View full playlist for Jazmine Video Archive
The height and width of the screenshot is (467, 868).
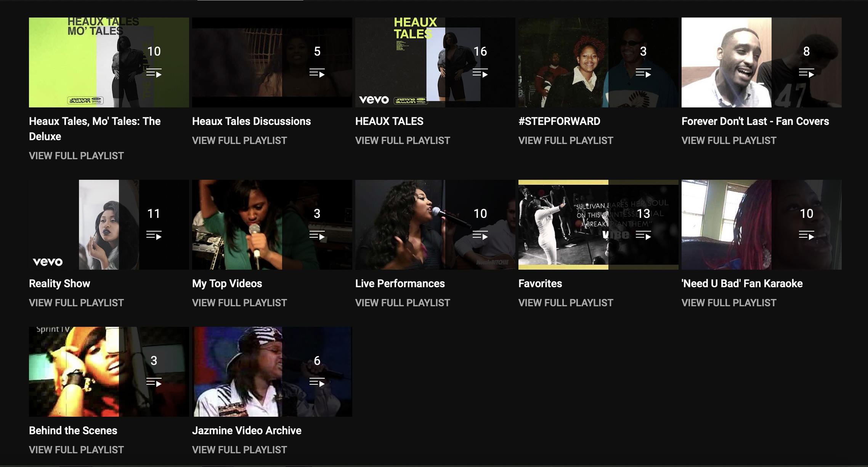click(x=239, y=450)
